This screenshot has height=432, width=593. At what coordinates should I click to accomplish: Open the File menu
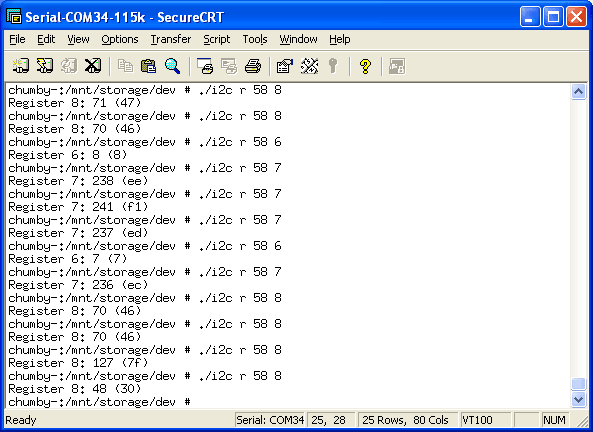pyautogui.click(x=17, y=39)
